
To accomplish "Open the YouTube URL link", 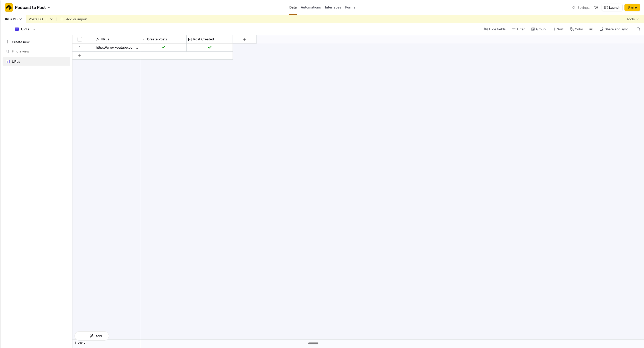I will tap(117, 47).
